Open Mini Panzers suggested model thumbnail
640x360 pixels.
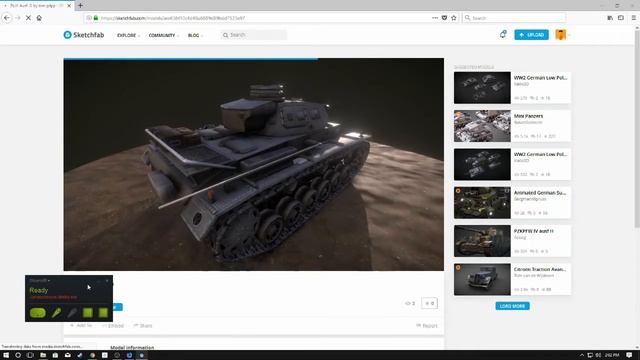point(482,126)
